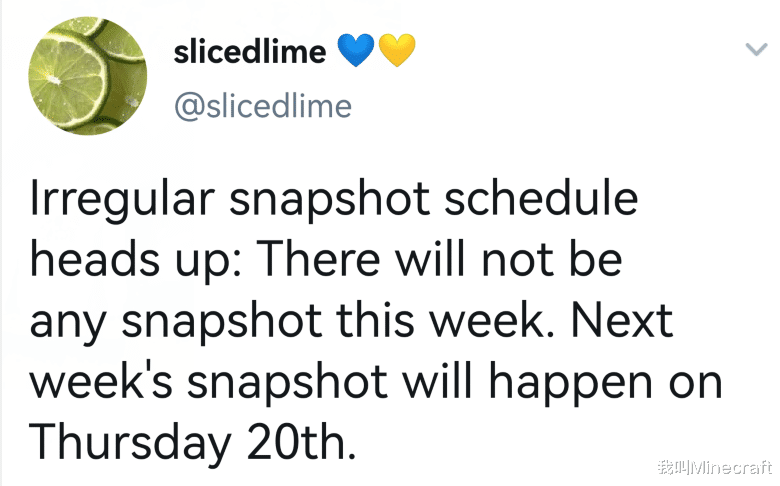Viewport: 780px width, 486px height.
Task: Click the yellow heart emoji
Action: 397,50
